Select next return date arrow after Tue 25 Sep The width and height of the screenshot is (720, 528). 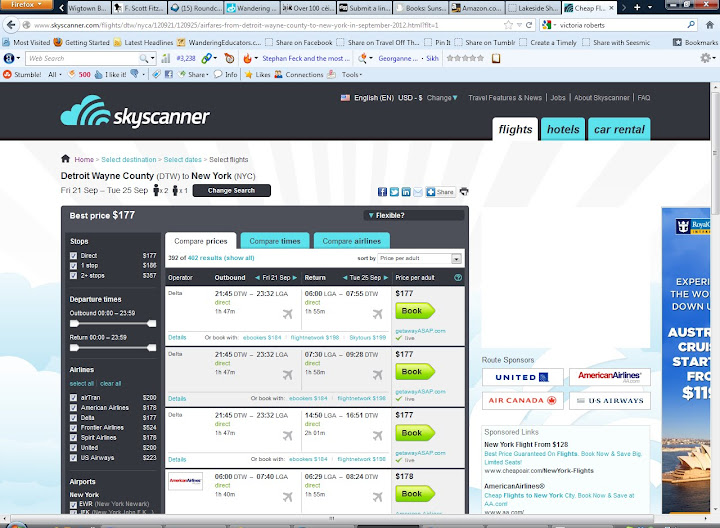point(386,277)
